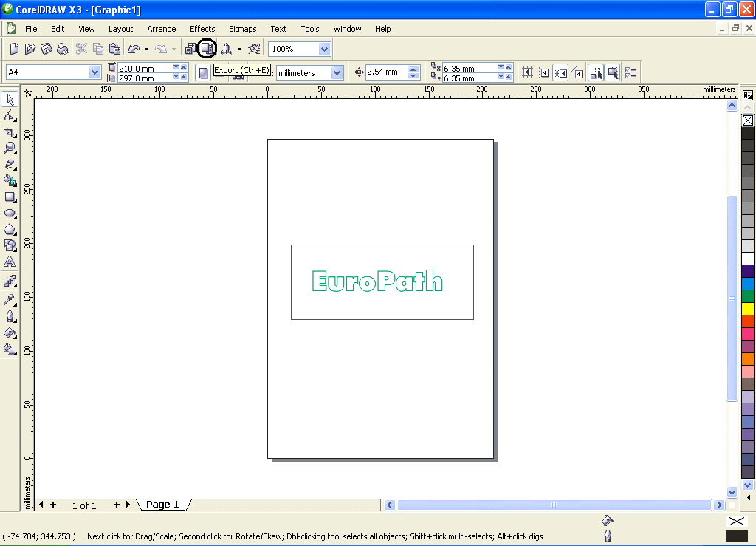Toggle Snap to Objects
Viewport: 756px width, 546px height.
coord(560,73)
